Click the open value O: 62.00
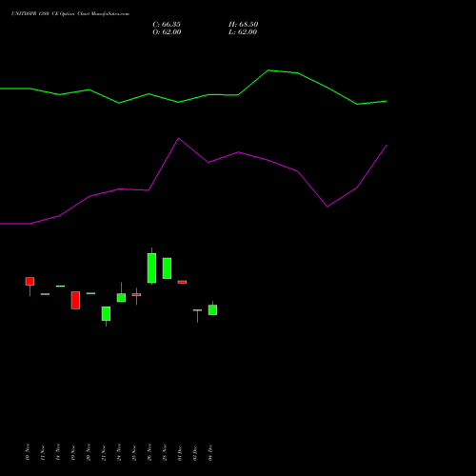This screenshot has width=476, height=476. (x=167, y=32)
